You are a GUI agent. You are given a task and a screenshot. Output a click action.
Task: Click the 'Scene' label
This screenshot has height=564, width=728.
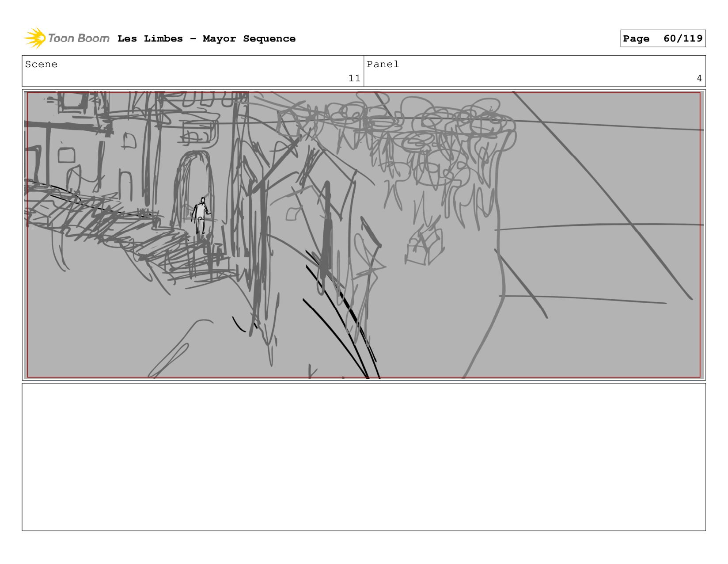coord(41,64)
